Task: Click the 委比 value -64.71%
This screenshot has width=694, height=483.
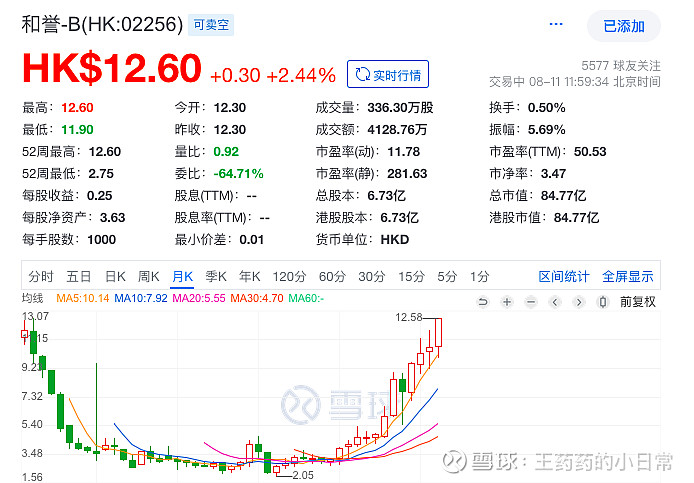Action: 238,174
